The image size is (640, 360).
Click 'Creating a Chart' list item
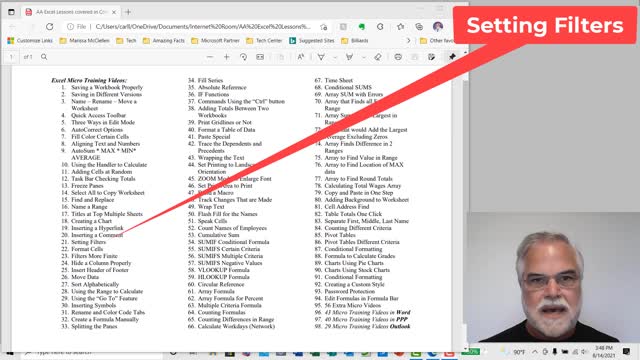pos(91,221)
